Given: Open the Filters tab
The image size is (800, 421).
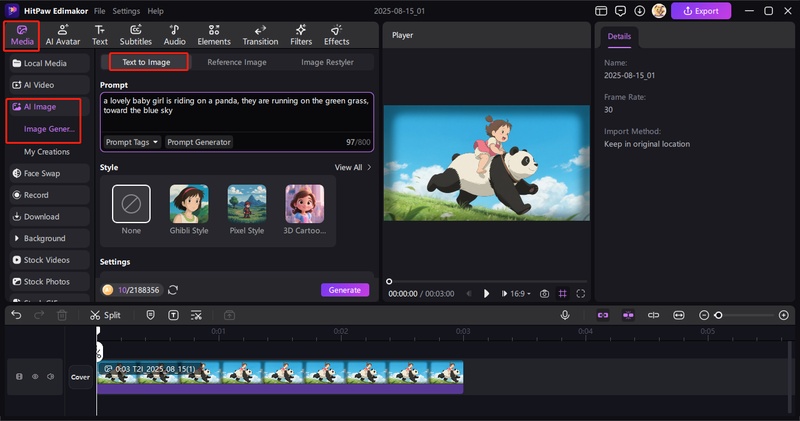Looking at the screenshot, I should [301, 35].
